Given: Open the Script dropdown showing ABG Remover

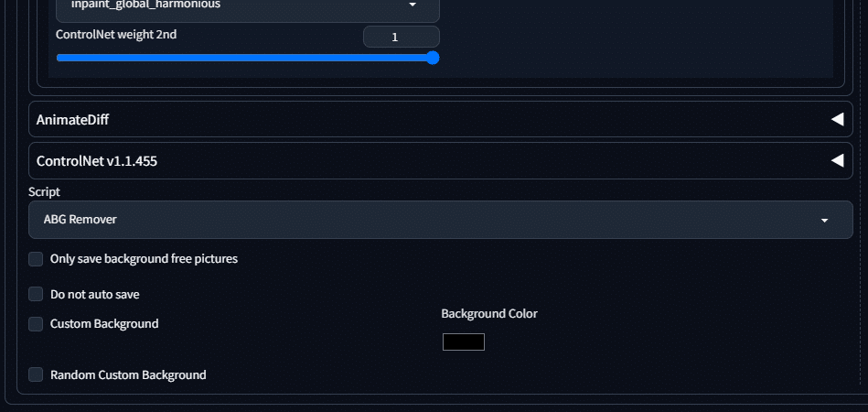Looking at the screenshot, I should 441,220.
